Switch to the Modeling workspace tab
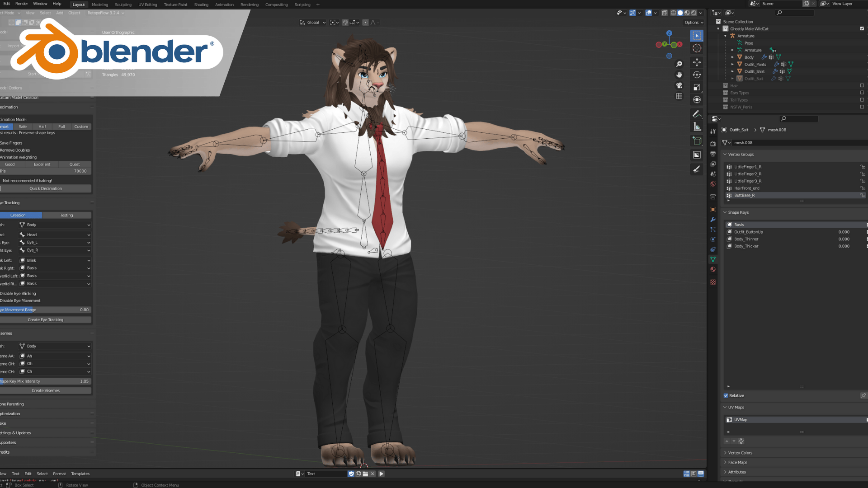 (100, 5)
